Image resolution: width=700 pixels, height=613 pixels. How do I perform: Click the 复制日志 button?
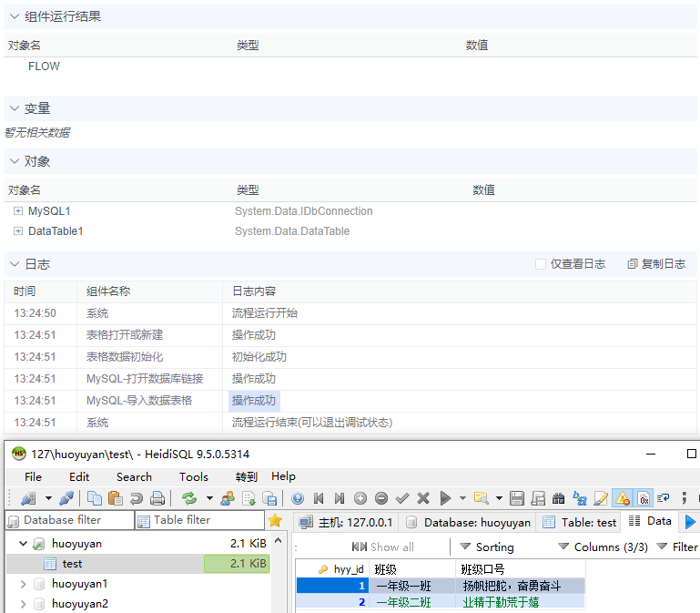[x=656, y=264]
